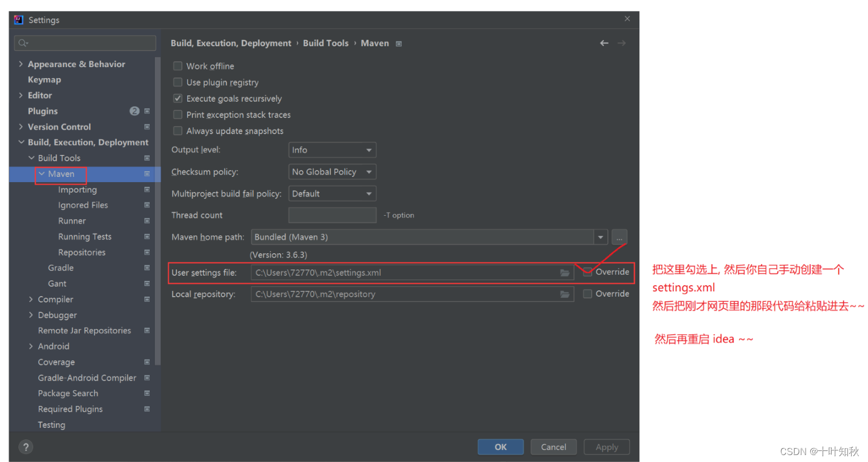Image resolution: width=868 pixels, height=462 pixels.
Task: Open the Checksum policy dropdown
Action: click(332, 172)
